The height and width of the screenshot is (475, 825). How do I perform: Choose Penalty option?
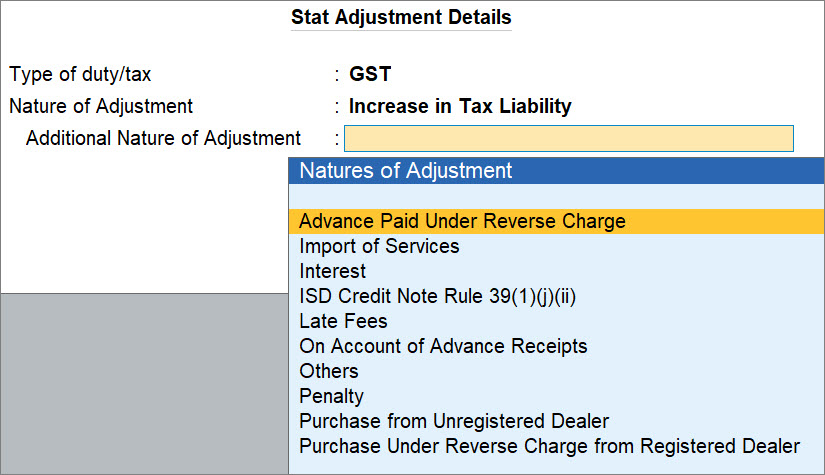556,396
